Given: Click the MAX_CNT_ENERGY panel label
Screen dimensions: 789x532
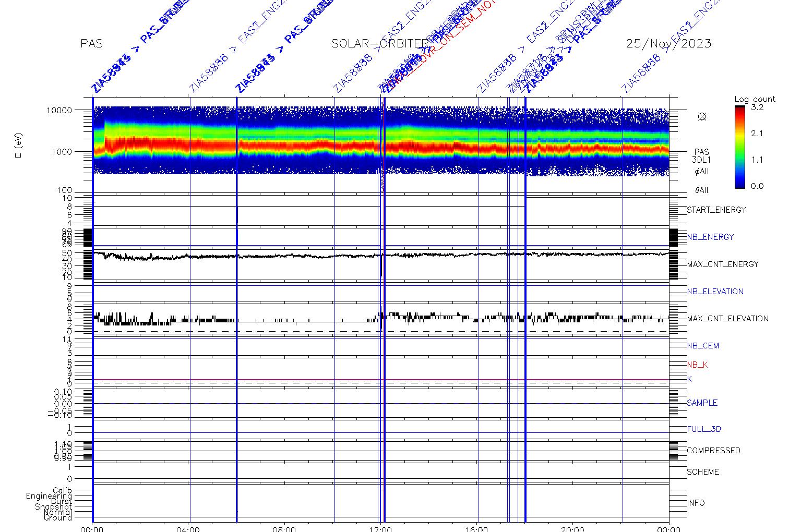Looking at the screenshot, I should click(x=723, y=264).
